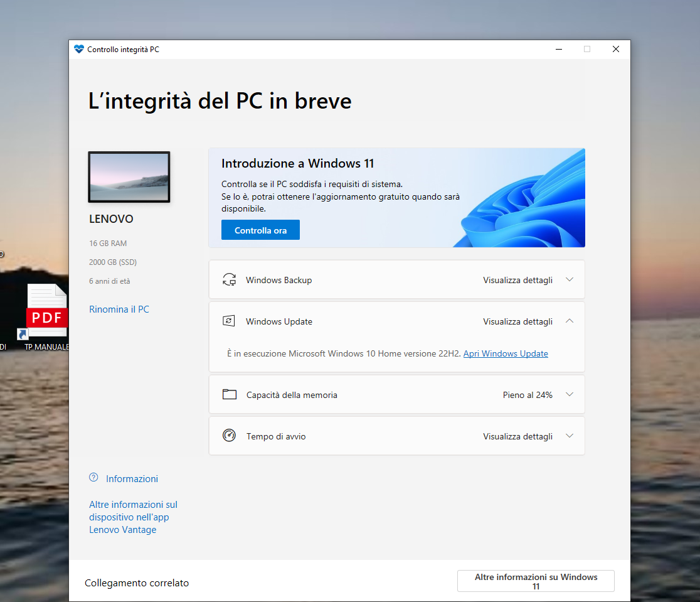Click the startup time gauge icon
Image resolution: width=700 pixels, height=602 pixels.
(x=229, y=435)
